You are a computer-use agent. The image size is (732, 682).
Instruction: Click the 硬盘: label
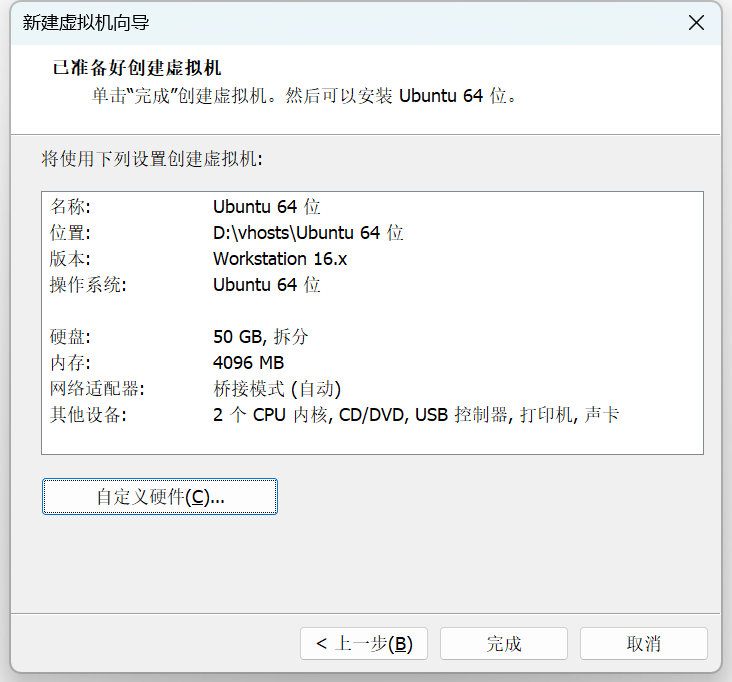pos(70,337)
